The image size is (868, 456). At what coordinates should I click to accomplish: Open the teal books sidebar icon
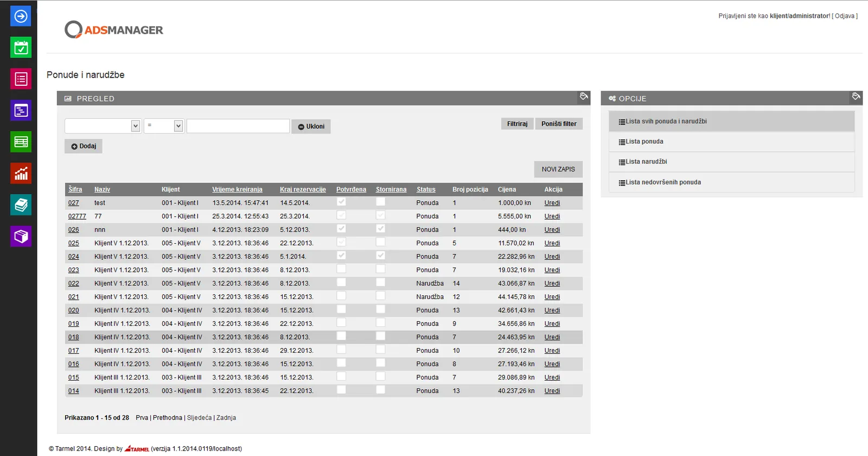coord(21,205)
